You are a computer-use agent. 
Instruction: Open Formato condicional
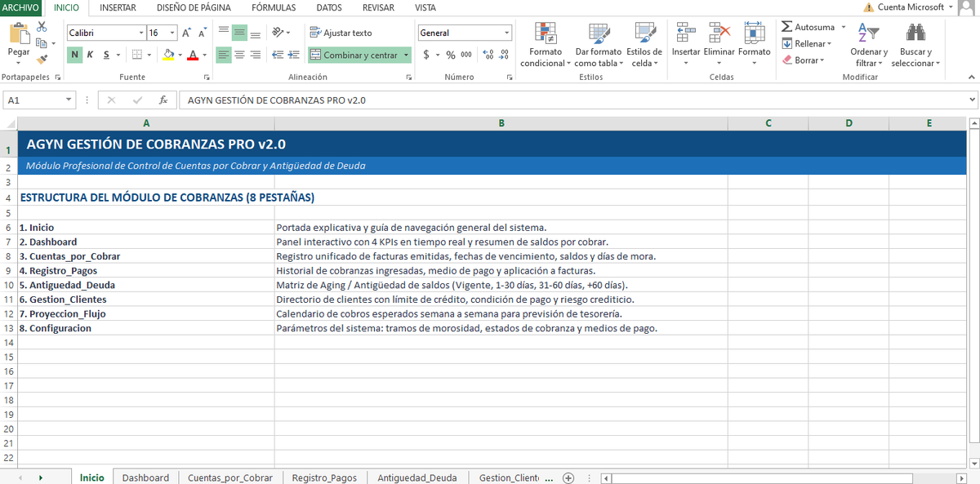pos(545,45)
